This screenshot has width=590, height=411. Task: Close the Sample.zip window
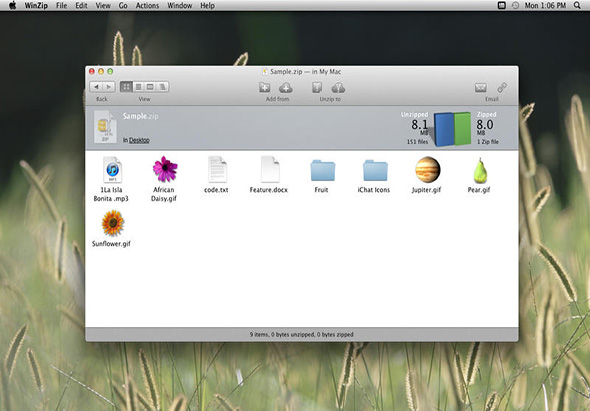coord(91,71)
